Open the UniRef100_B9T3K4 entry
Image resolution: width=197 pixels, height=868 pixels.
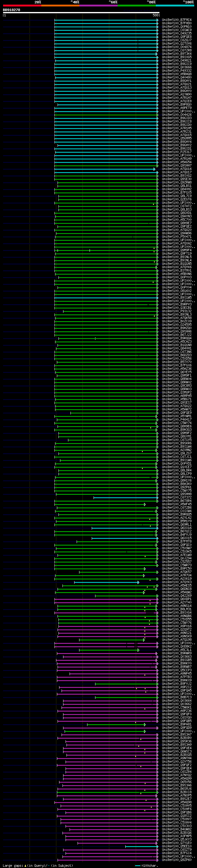pyautogui.click(x=177, y=54)
